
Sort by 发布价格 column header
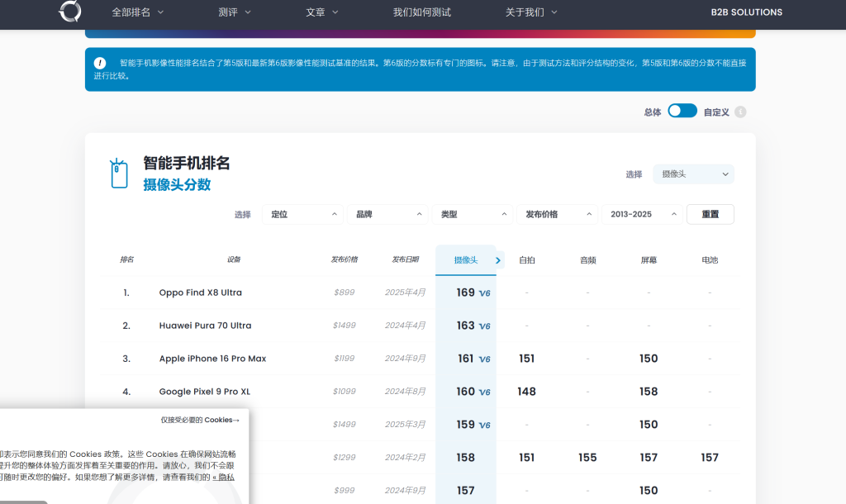[x=345, y=259]
